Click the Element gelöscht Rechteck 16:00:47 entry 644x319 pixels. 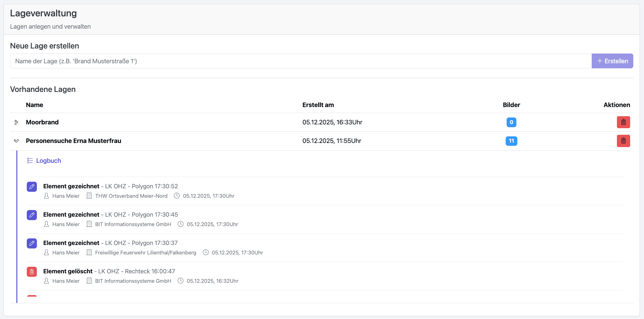[109, 271]
